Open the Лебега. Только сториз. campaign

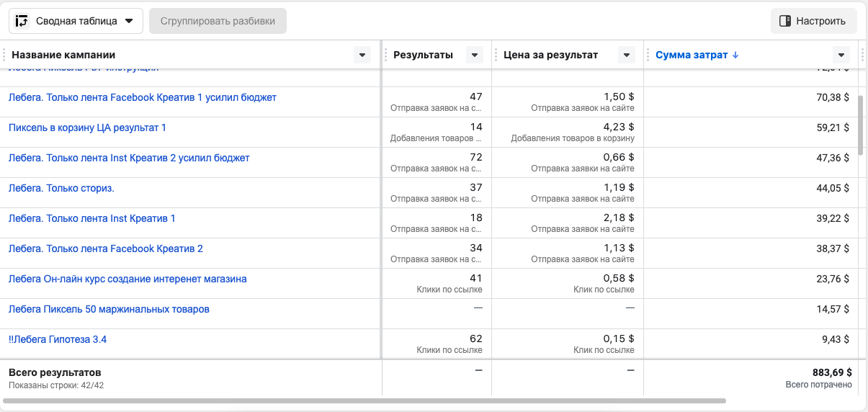[61, 188]
